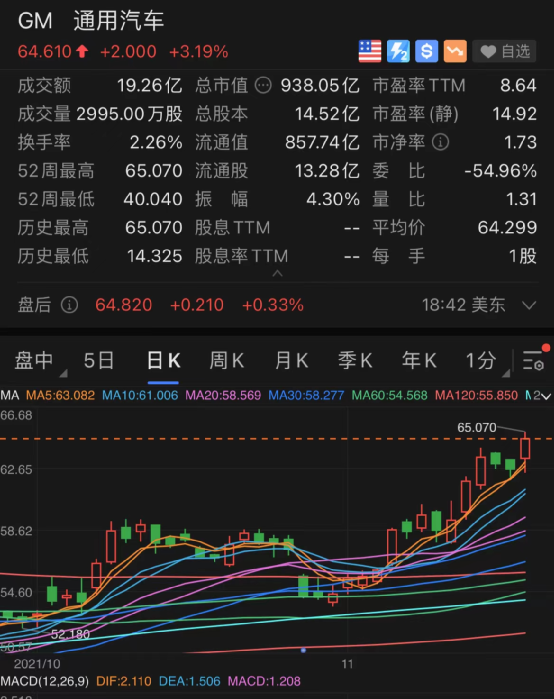The height and width of the screenshot is (699, 554).
Task: Tap the after-hours price 64.820
Action: [x=123, y=305]
